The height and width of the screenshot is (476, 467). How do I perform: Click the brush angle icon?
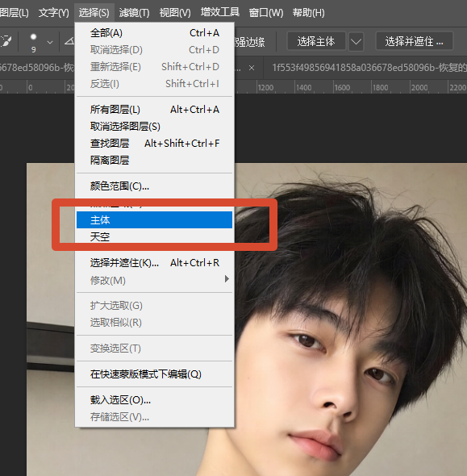tap(70, 41)
